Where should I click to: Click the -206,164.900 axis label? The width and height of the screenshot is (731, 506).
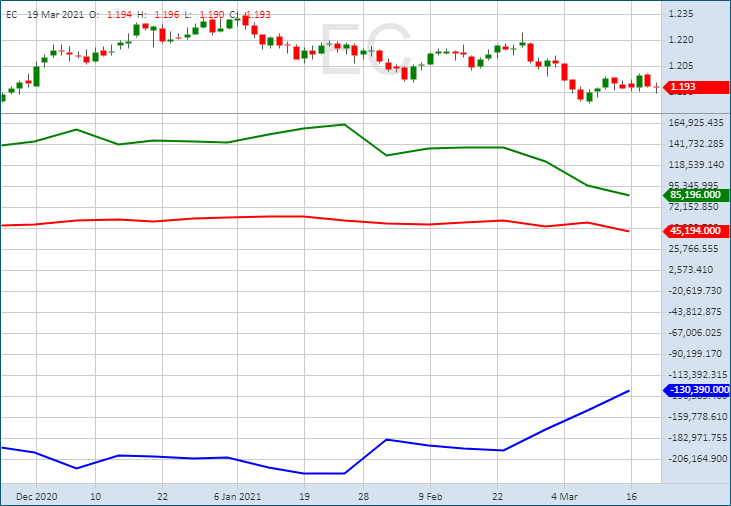697,459
